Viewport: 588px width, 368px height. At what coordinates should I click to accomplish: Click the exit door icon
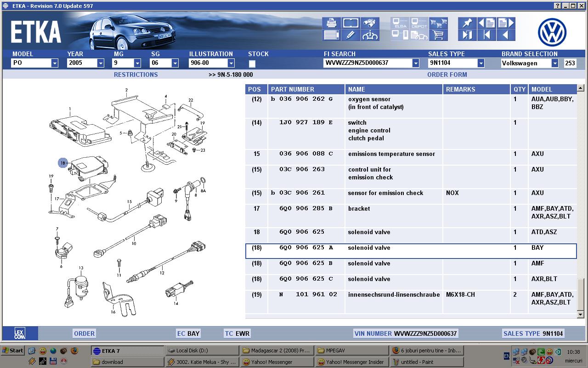467,35
